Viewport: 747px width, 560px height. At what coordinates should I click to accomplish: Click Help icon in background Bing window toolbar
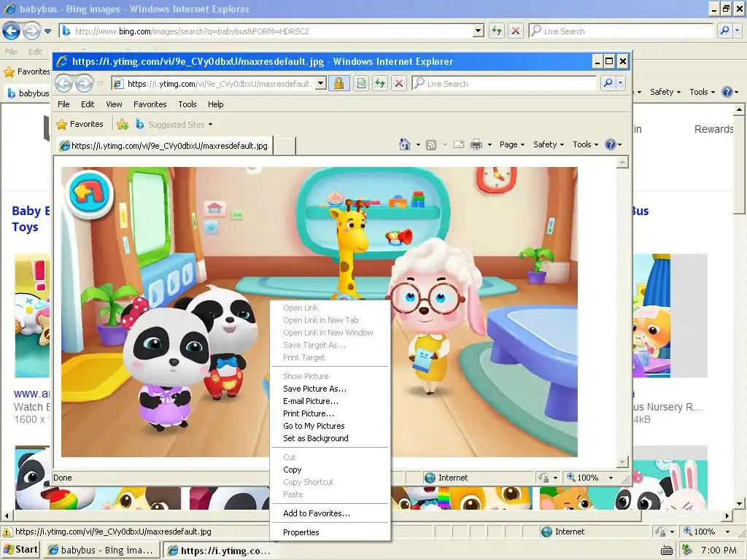tap(727, 91)
